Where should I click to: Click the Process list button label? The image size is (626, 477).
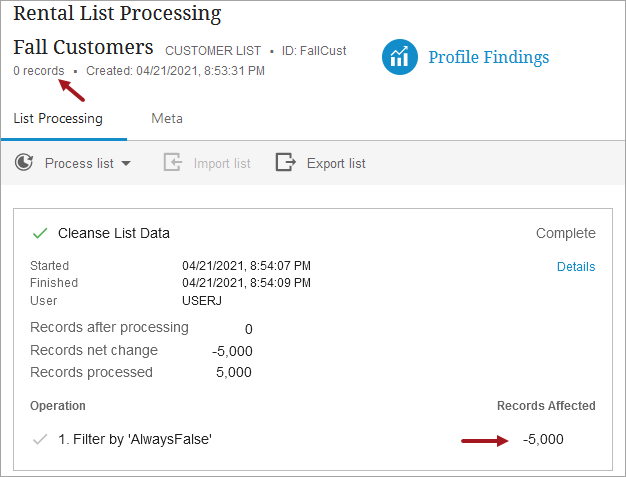79,163
